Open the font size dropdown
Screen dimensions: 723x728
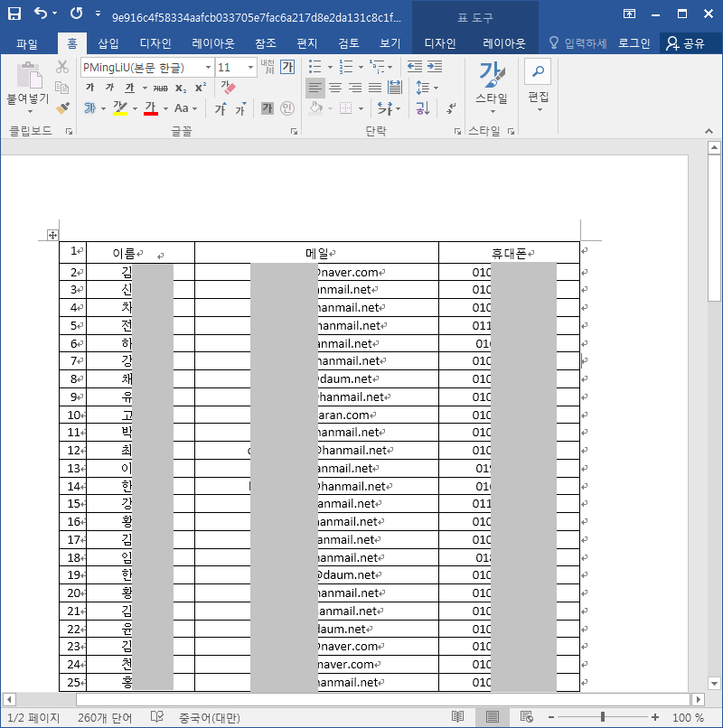coord(251,68)
